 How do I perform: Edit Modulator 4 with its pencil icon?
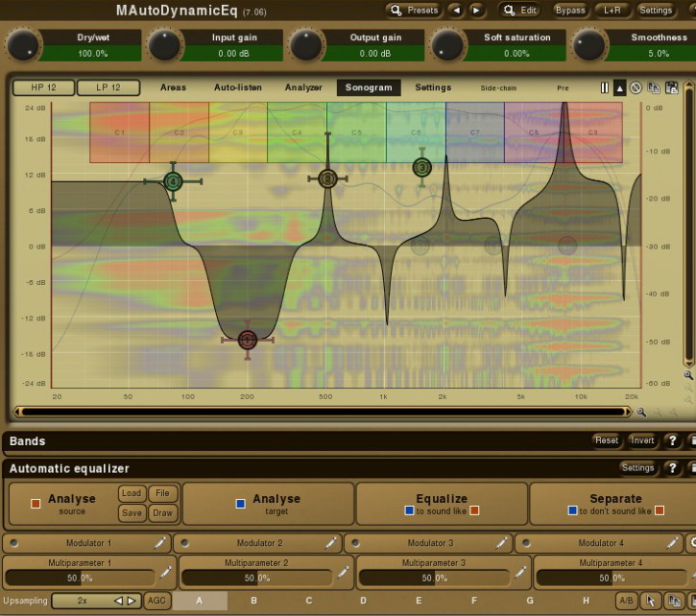[x=672, y=543]
